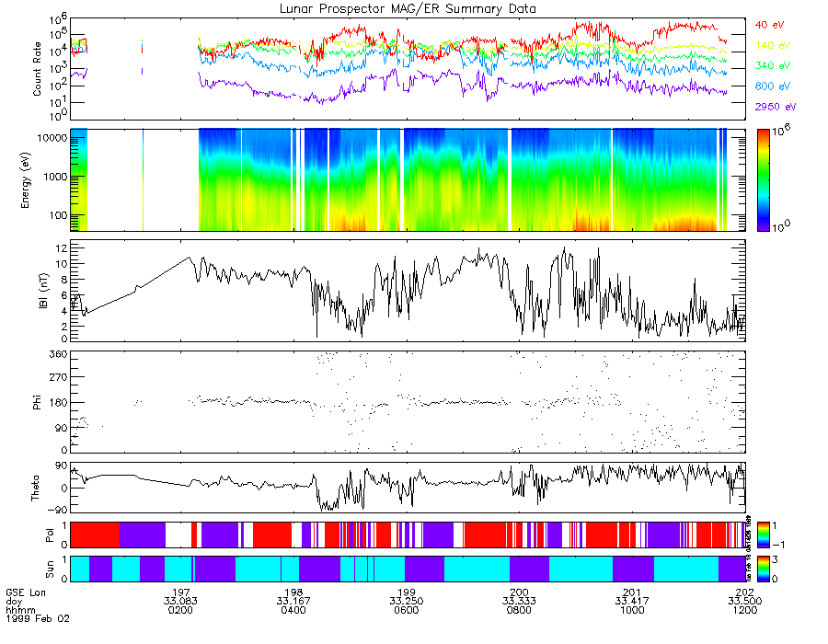Click the 1200 time tick label
The height and width of the screenshot is (644, 828).
click(744, 610)
